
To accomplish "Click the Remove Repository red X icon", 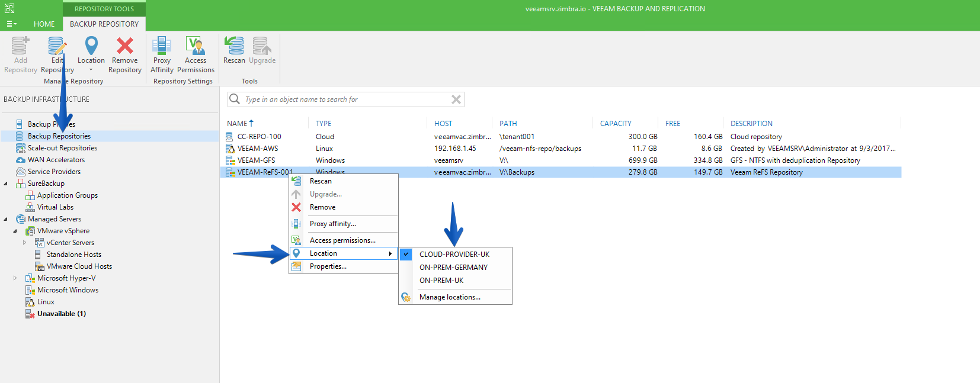I will click(125, 46).
